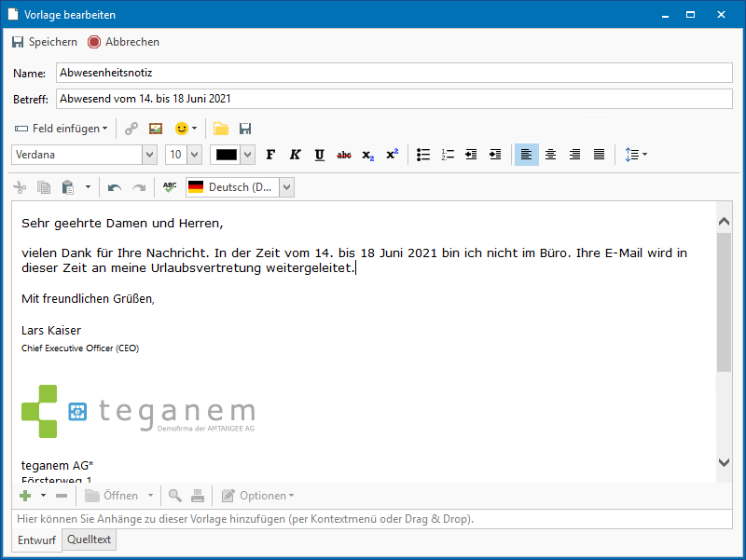Center the text alignment
746x560 pixels.
(550, 155)
